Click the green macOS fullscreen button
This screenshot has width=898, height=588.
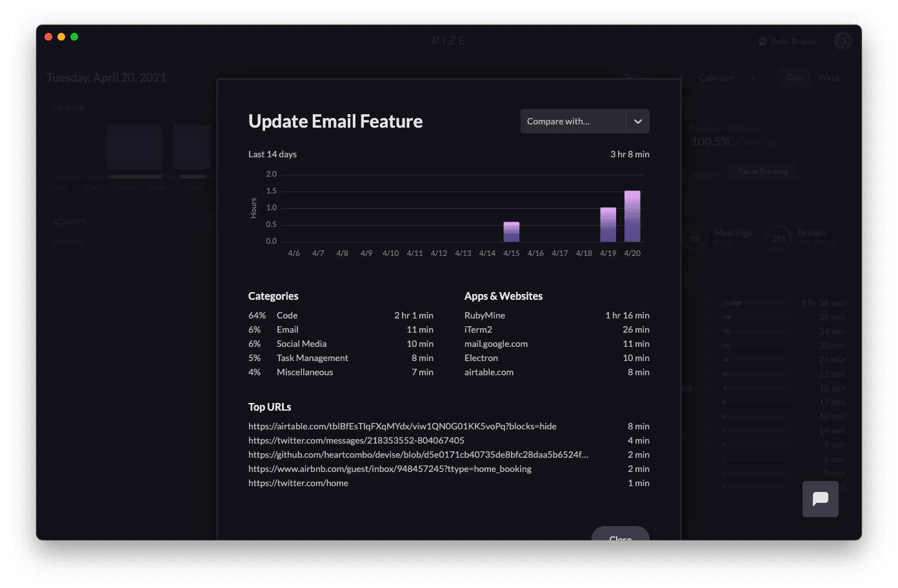coord(74,37)
